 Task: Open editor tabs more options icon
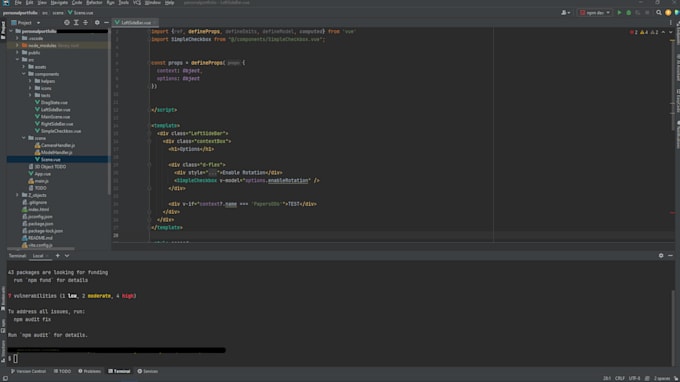pyautogui.click(x=670, y=23)
